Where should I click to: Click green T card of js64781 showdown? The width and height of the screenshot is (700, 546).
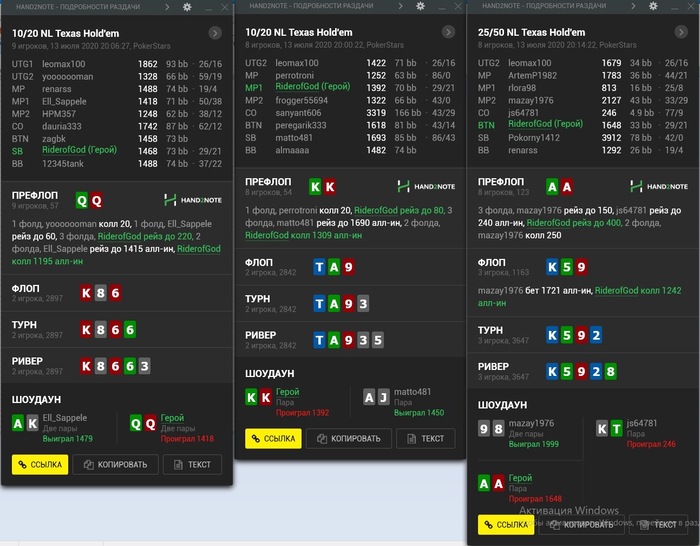617,429
